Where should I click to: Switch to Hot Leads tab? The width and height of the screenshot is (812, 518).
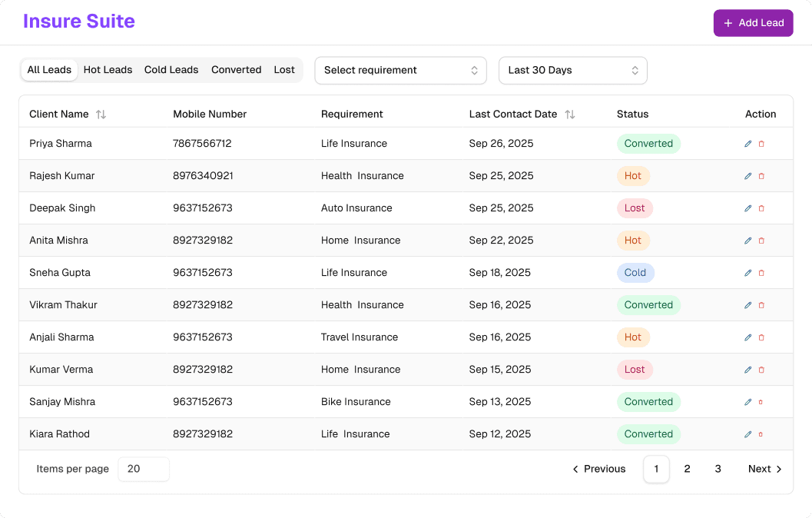tap(108, 70)
